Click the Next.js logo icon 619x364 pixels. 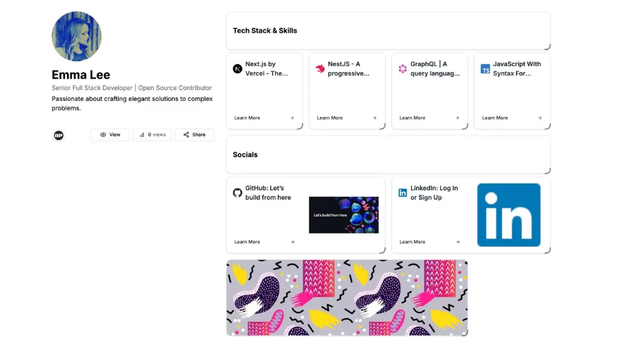237,69
